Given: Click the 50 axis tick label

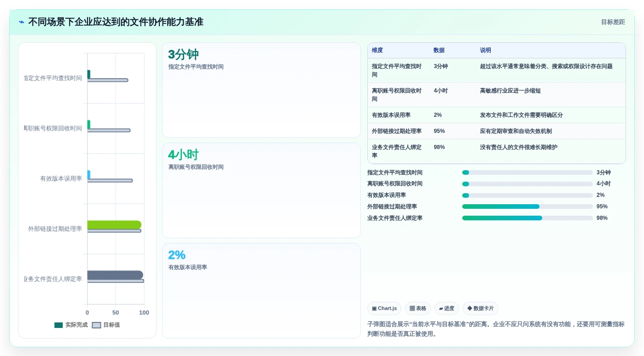Looking at the screenshot, I should click(116, 313).
